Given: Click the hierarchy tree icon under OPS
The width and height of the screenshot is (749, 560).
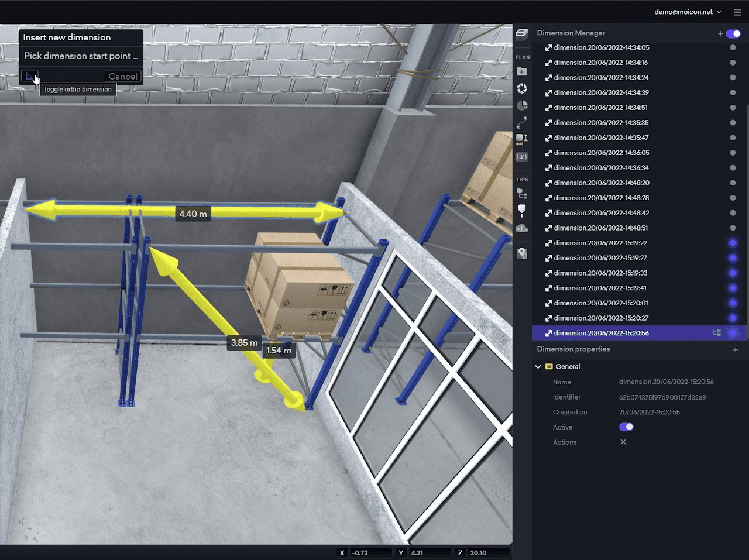Looking at the screenshot, I should point(521,193).
